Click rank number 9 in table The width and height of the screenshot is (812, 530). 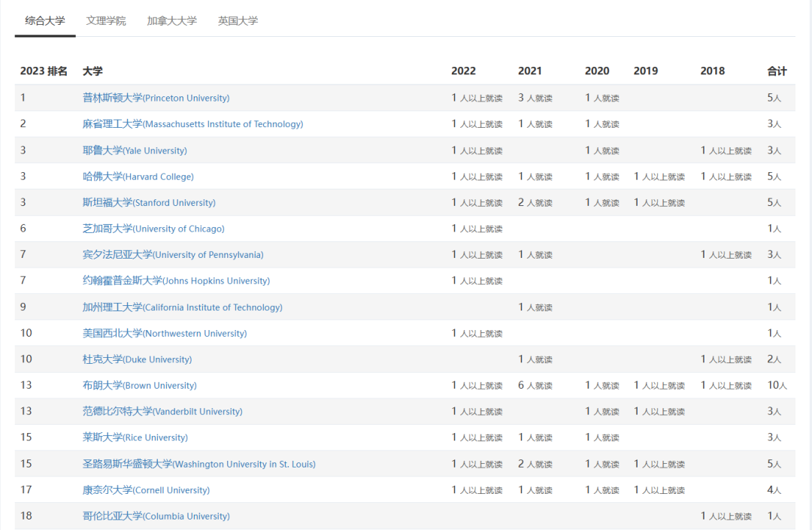click(x=23, y=307)
